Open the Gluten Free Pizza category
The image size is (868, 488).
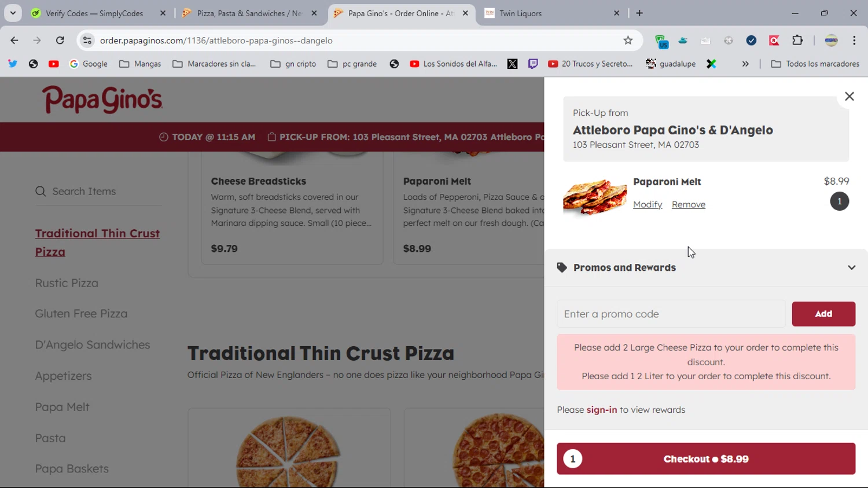coord(81,314)
